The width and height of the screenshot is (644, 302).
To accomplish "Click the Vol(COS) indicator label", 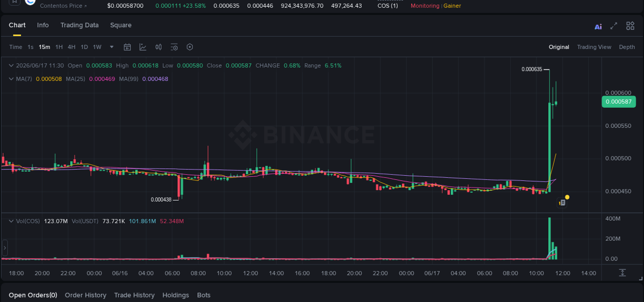I will [x=28, y=221].
